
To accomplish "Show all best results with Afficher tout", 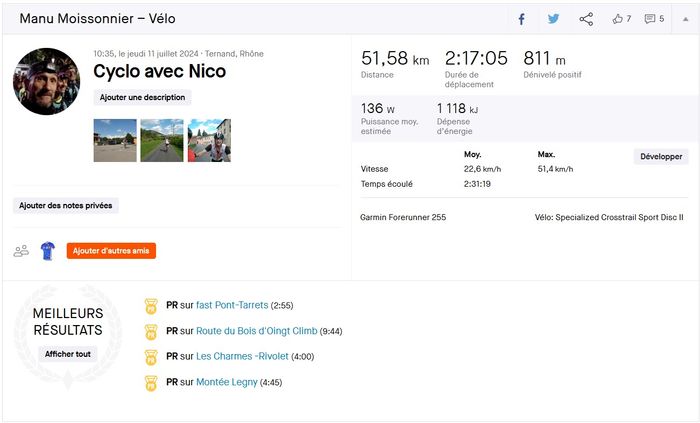I will tap(69, 353).
